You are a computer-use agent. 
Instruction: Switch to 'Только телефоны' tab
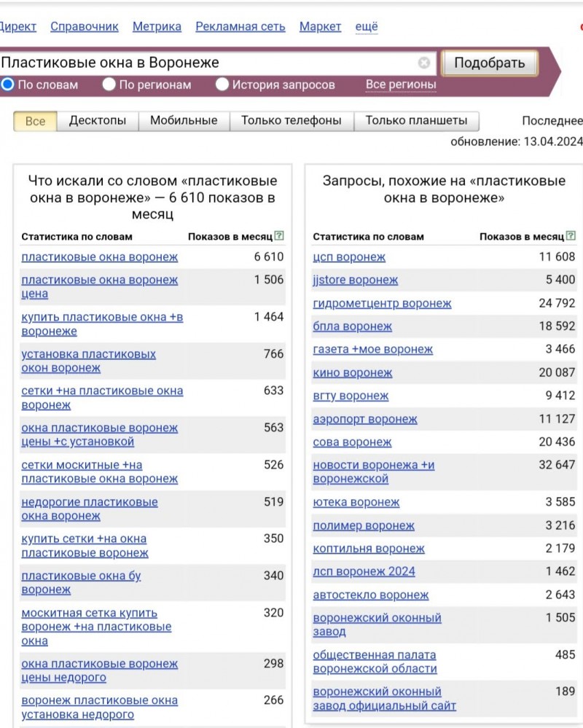(291, 121)
